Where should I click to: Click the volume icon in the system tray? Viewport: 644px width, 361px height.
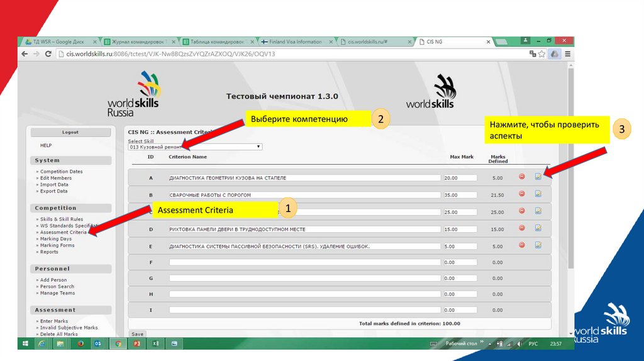(519, 344)
